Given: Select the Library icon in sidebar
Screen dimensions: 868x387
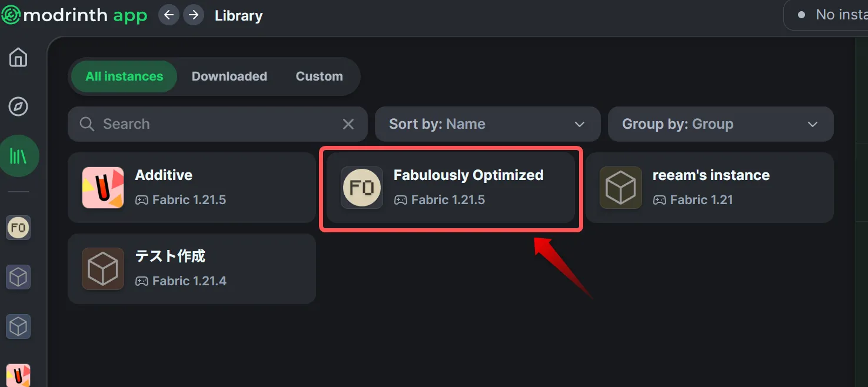Looking at the screenshot, I should click(18, 156).
